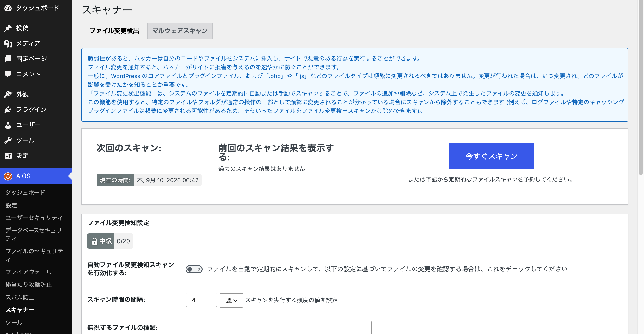
Task: Enable the 自動ファイル変更検知スキャン toggle
Action: [x=194, y=269]
